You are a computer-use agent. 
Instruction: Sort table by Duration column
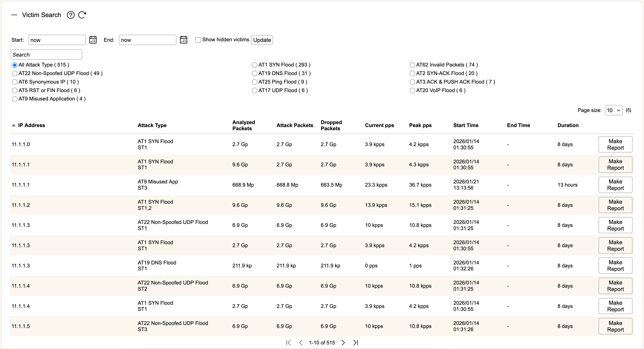(x=568, y=125)
